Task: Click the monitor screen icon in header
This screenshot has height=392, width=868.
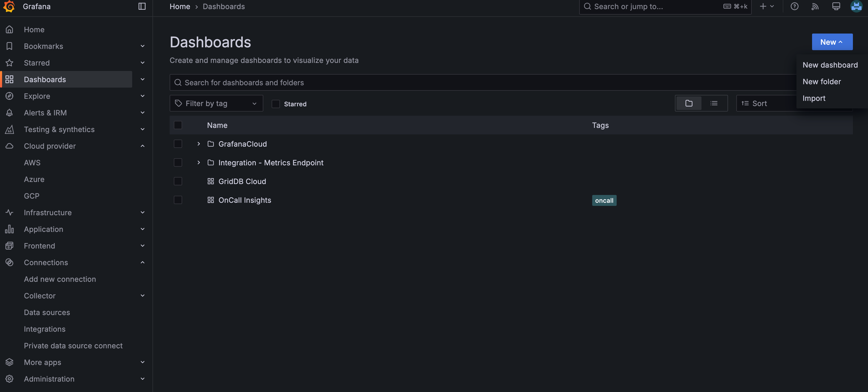Action: click(x=836, y=6)
